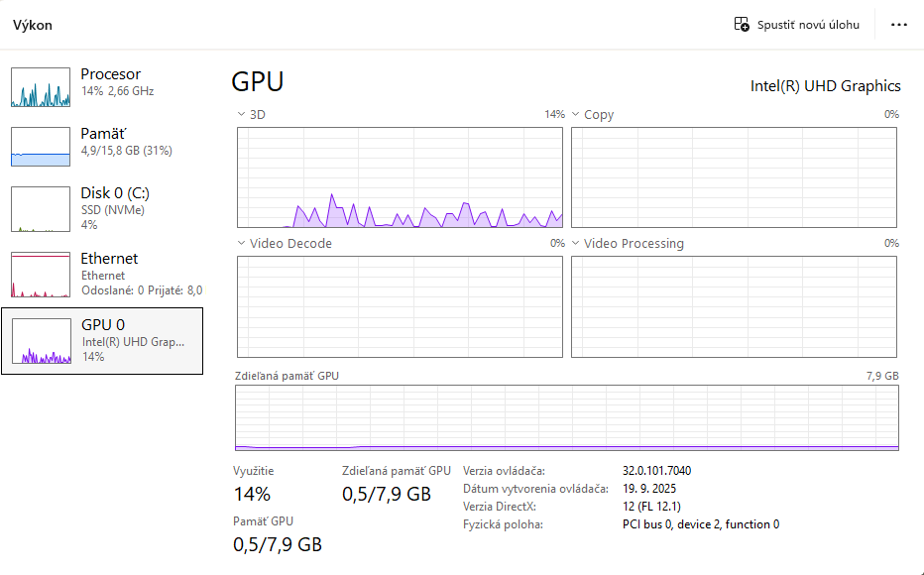Click the GPU 0 graph thumbnail

click(x=41, y=341)
